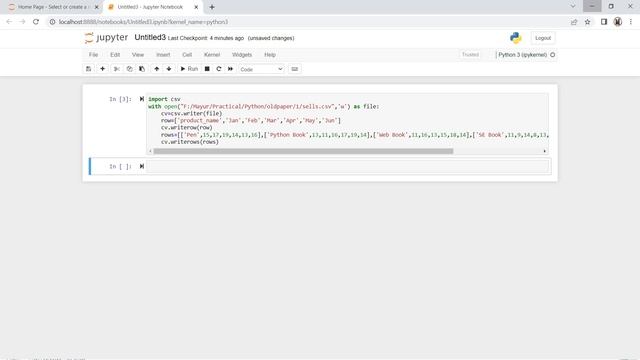Reload the current page
640x360 pixels.
[36, 22]
